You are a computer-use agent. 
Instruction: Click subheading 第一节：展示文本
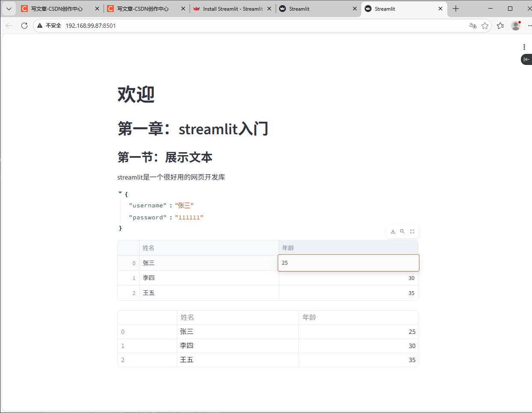click(x=165, y=157)
